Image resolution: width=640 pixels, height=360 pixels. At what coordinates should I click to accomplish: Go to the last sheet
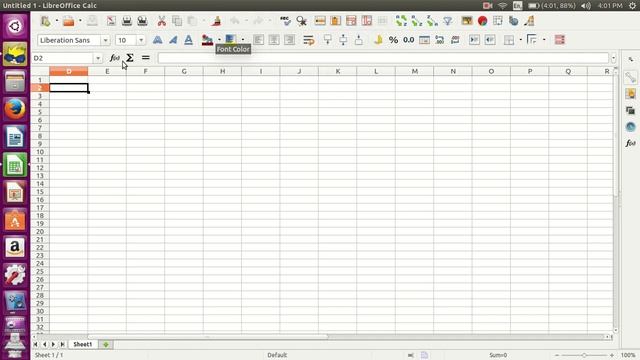pyautogui.click(x=62, y=344)
